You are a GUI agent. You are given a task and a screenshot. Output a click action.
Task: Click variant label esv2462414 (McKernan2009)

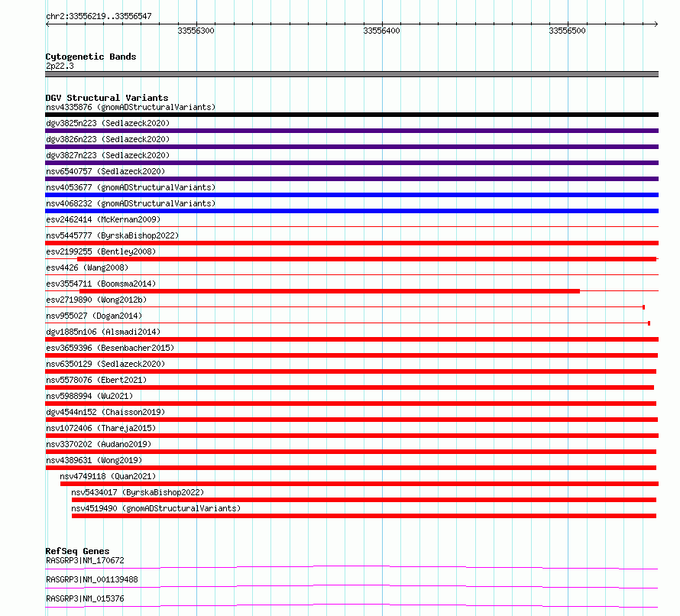[x=103, y=219]
